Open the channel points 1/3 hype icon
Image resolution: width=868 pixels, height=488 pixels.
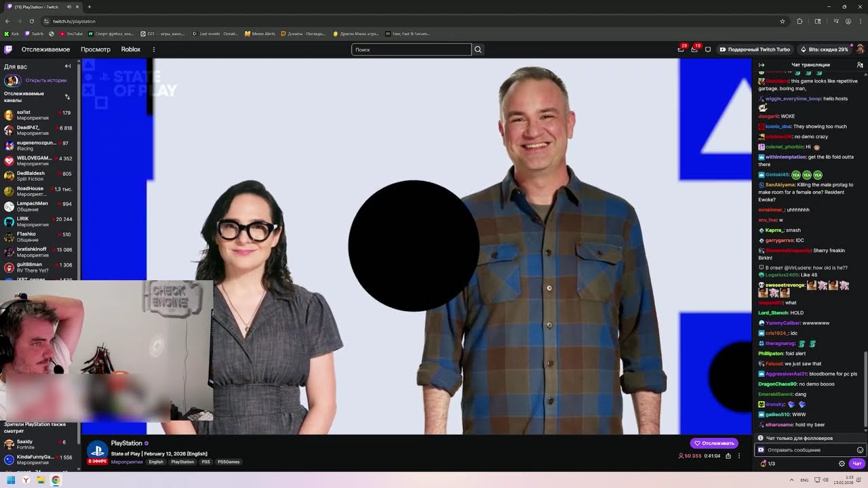tap(768, 464)
